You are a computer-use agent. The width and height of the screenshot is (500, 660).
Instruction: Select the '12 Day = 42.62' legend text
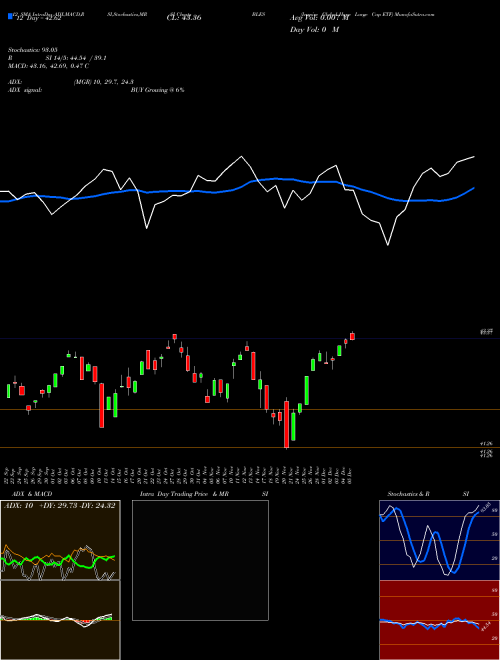pyautogui.click(x=39, y=18)
